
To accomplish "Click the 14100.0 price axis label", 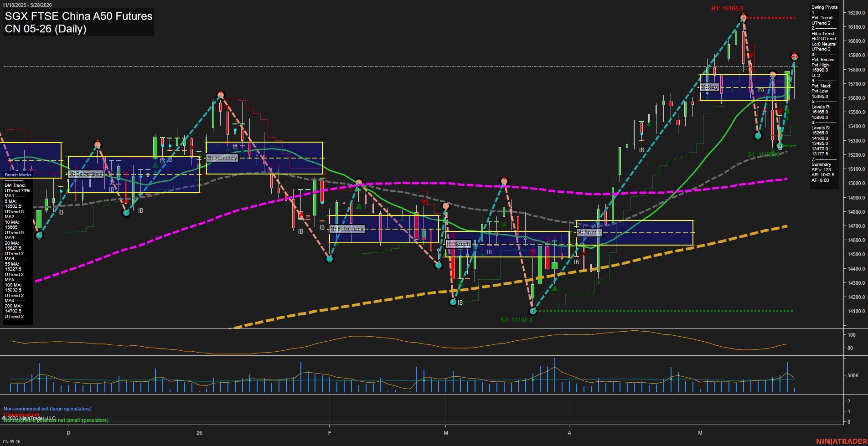I will coord(856,312).
